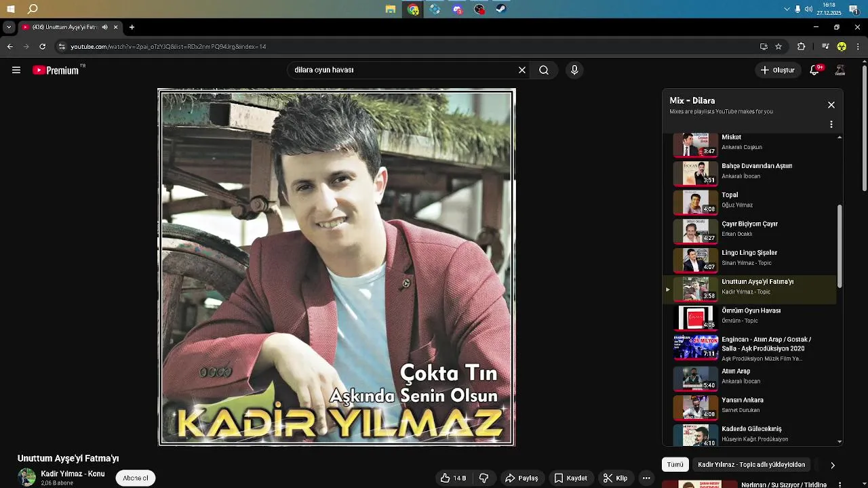Create a clip with Klip button
The height and width of the screenshot is (488, 868).
[x=616, y=478]
